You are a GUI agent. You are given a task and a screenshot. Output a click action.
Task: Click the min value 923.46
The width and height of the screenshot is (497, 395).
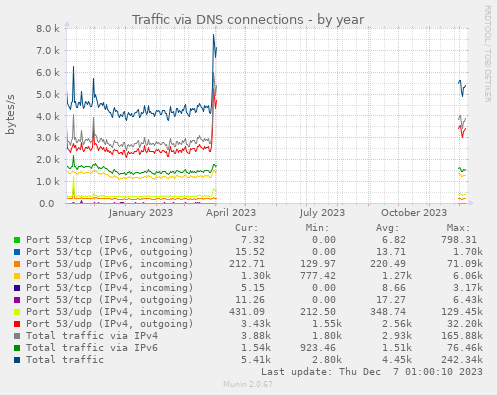[318, 348]
